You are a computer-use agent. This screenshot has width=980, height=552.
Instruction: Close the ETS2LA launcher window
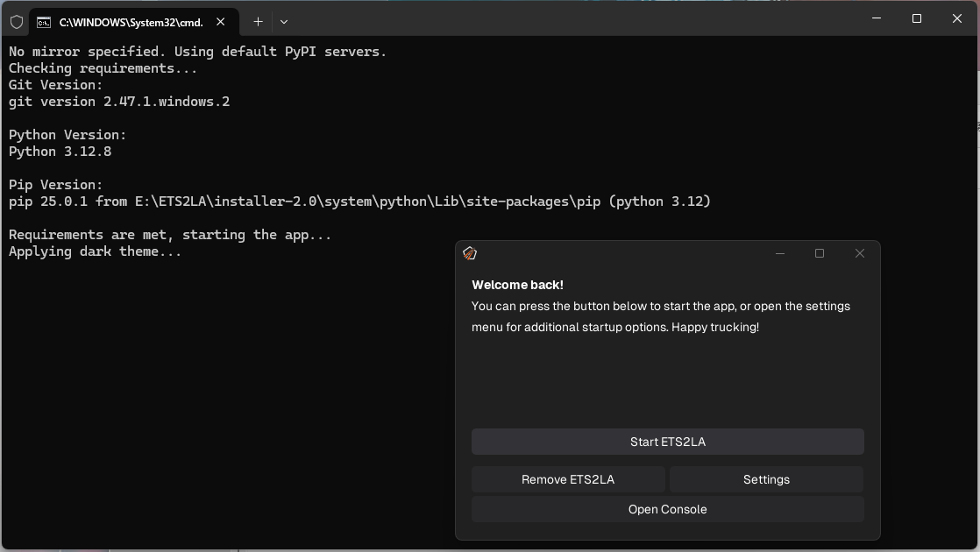pyautogui.click(x=859, y=253)
